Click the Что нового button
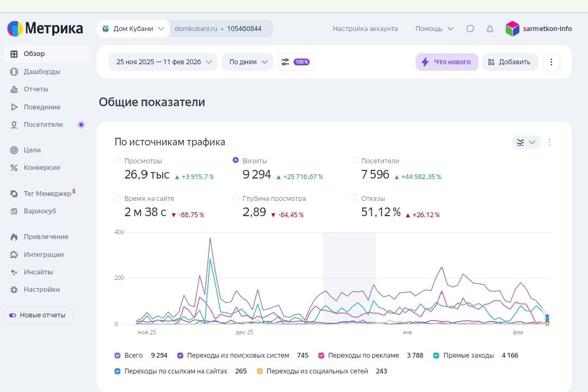The width and height of the screenshot is (588, 392). 446,62
